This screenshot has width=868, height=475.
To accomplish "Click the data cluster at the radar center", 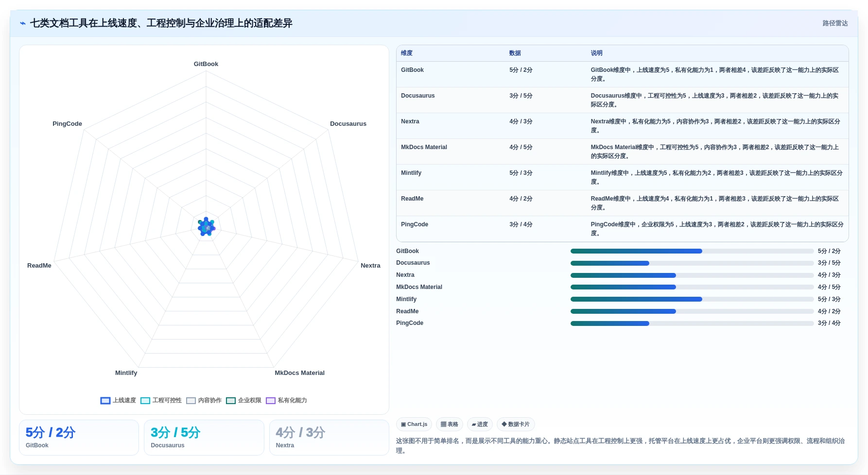I will point(206,227).
